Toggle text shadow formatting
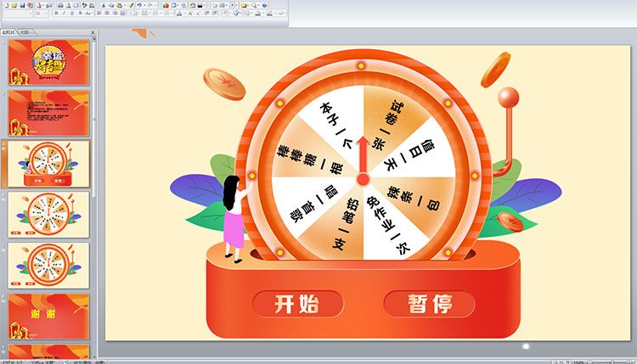Screen dimensions: 637x364 [80, 13]
